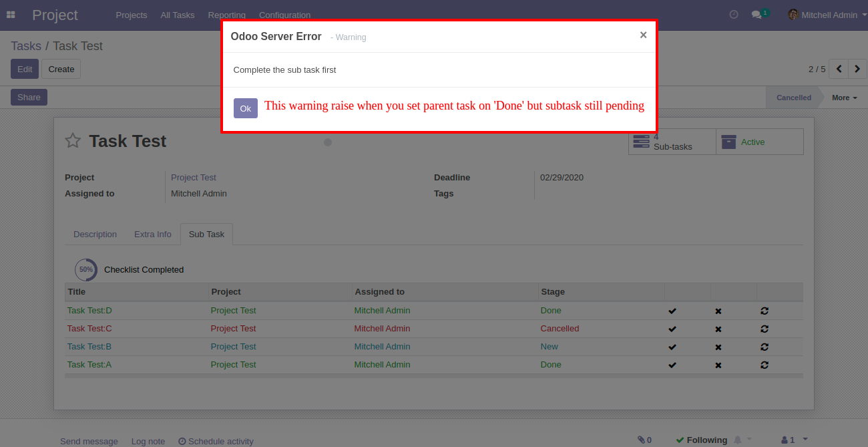This screenshot has width=868, height=447.
Task: Click the 50% checklist progress circle
Action: pyautogui.click(x=86, y=270)
